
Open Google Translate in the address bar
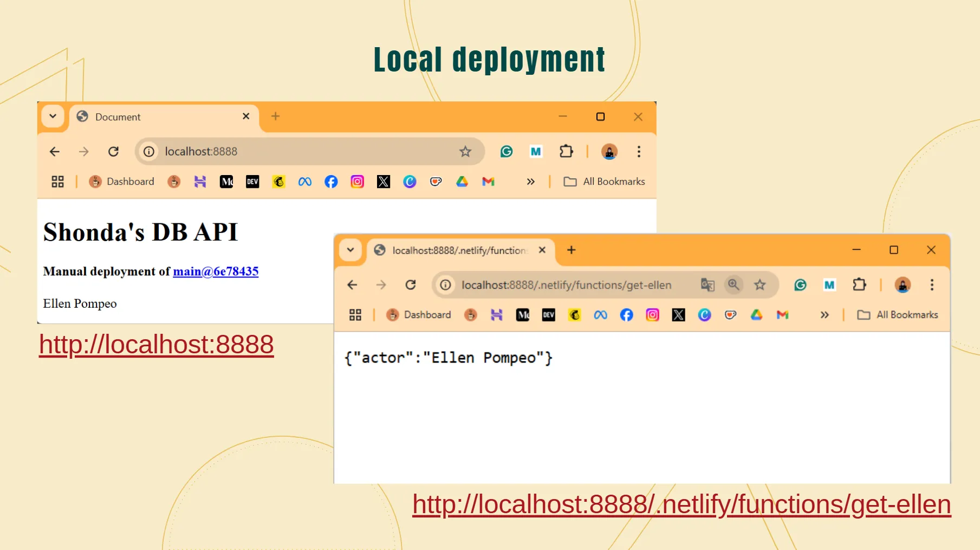(x=708, y=284)
